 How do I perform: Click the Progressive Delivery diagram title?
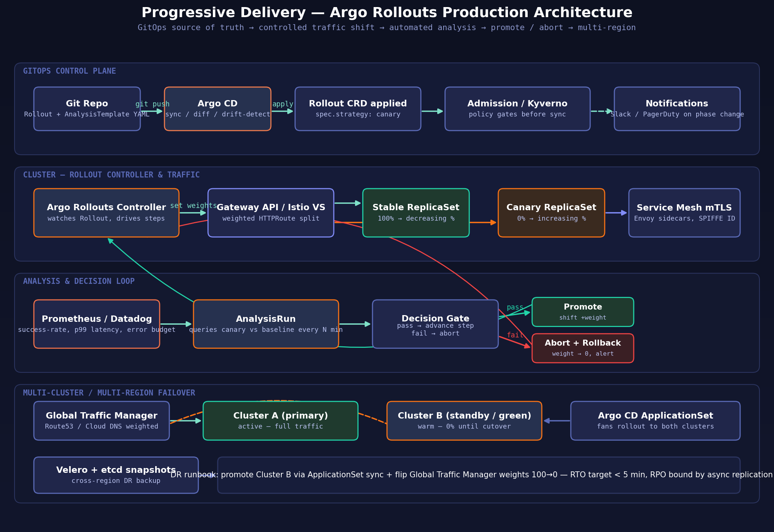[x=387, y=13]
